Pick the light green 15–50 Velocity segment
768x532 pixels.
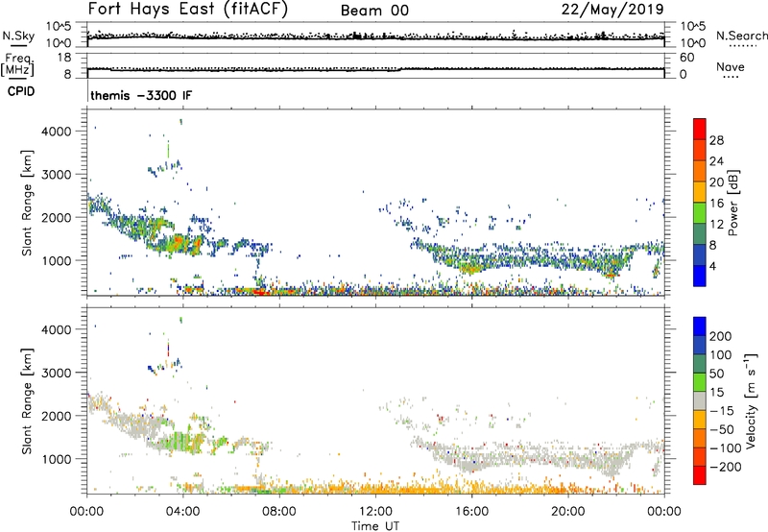[700, 382]
